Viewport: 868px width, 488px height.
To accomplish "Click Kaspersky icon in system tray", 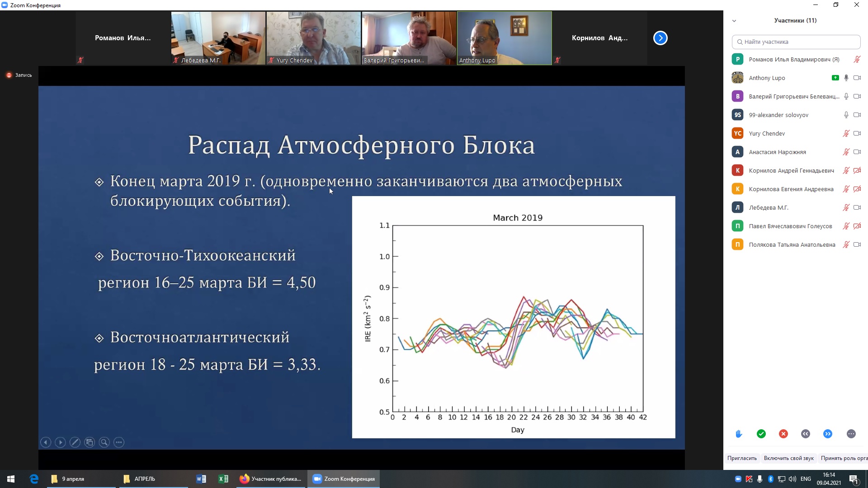I will (x=749, y=479).
